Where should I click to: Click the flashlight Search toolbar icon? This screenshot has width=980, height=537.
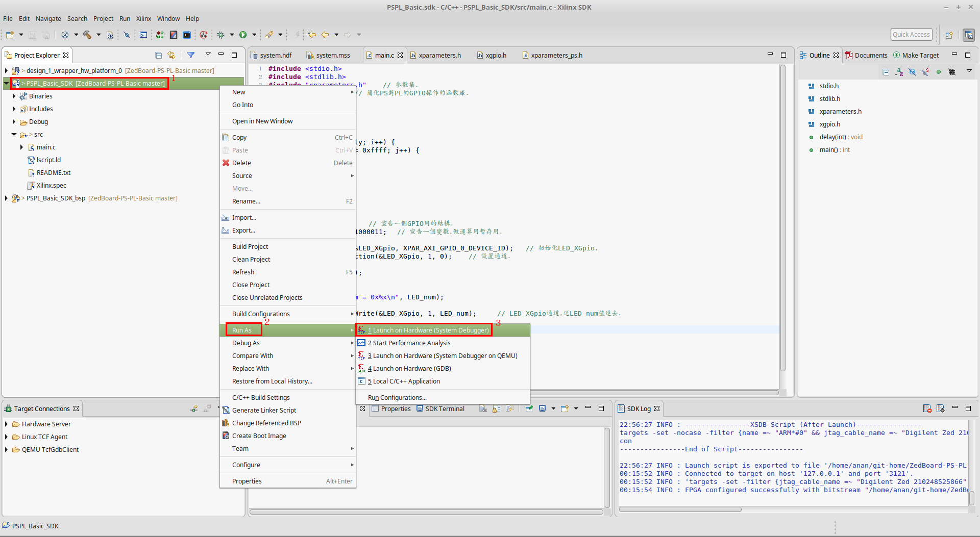(269, 35)
